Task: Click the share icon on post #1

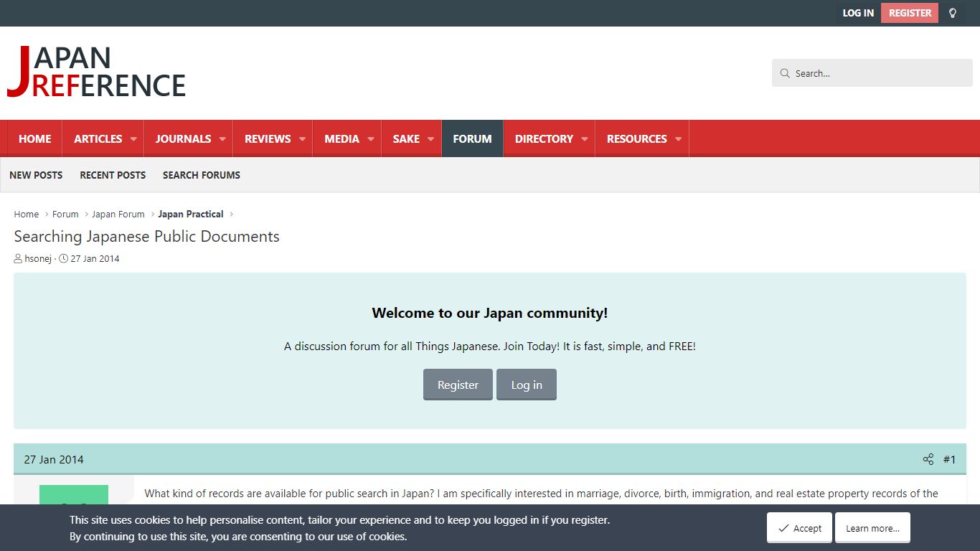Action: (x=928, y=460)
